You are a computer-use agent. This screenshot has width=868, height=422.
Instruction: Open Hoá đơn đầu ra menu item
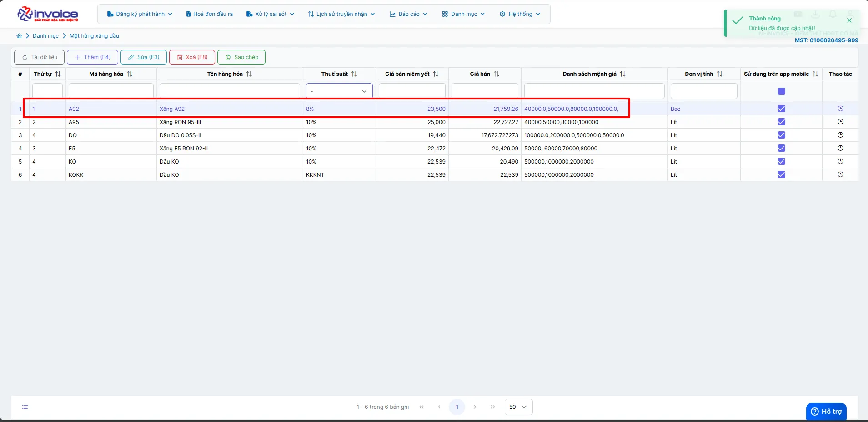coord(210,14)
